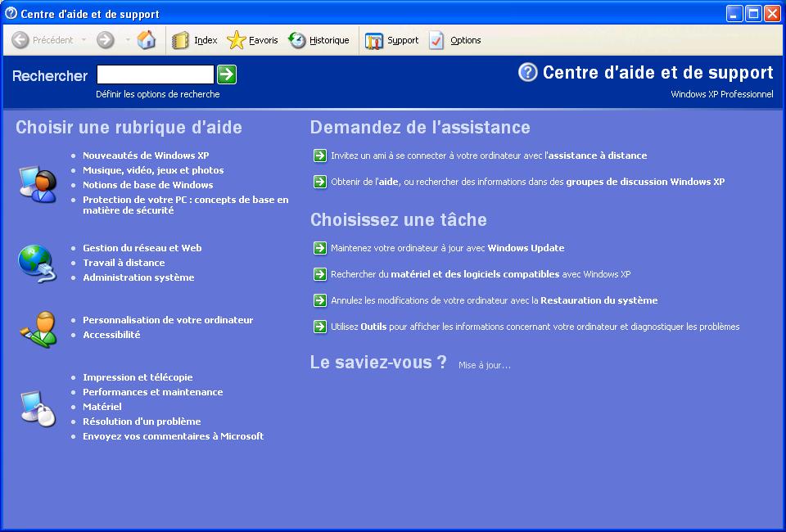
Task: Click green arrow beside matériel et logiciels compatibles
Action: 320,274
